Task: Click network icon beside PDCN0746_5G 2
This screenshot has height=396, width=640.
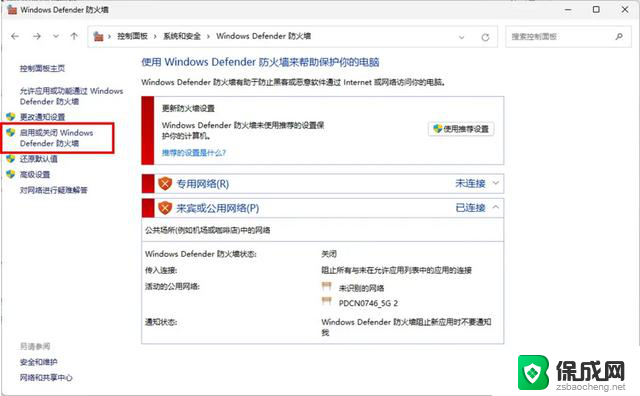Action: pyautogui.click(x=327, y=302)
